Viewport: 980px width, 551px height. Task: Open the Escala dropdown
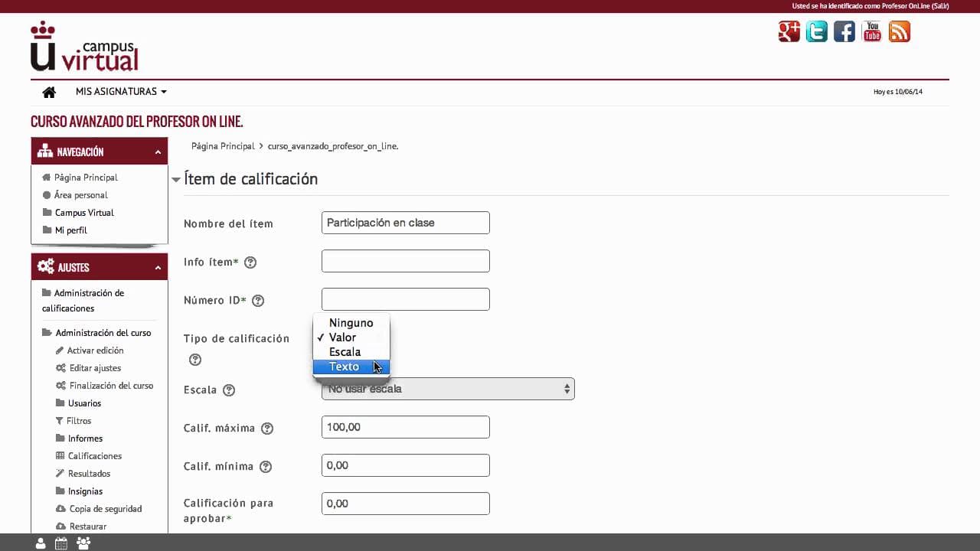point(448,389)
